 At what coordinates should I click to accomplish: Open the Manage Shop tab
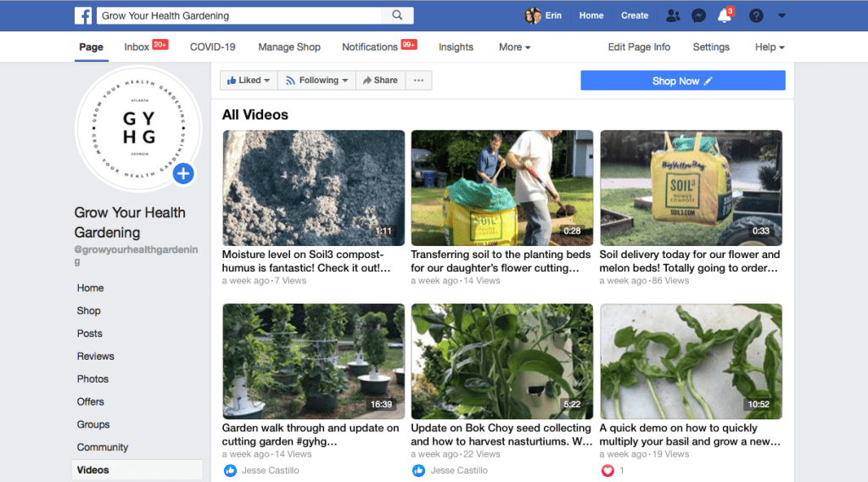point(289,47)
